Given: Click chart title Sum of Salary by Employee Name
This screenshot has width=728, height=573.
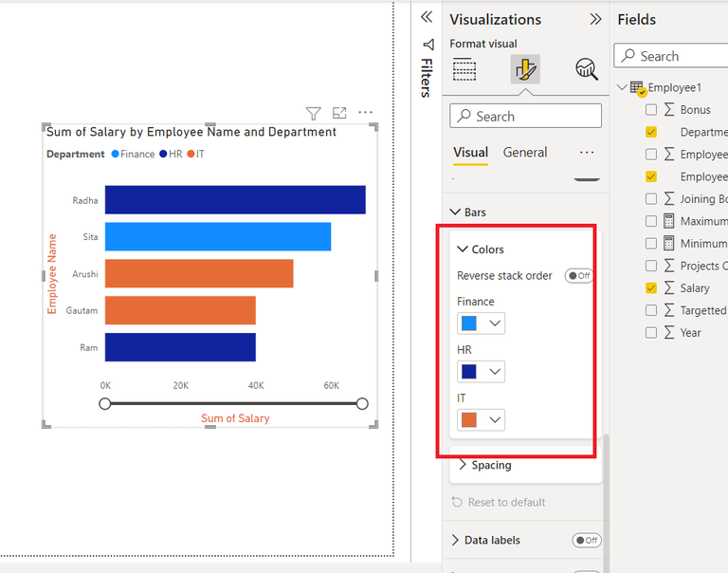Looking at the screenshot, I should pyautogui.click(x=191, y=132).
